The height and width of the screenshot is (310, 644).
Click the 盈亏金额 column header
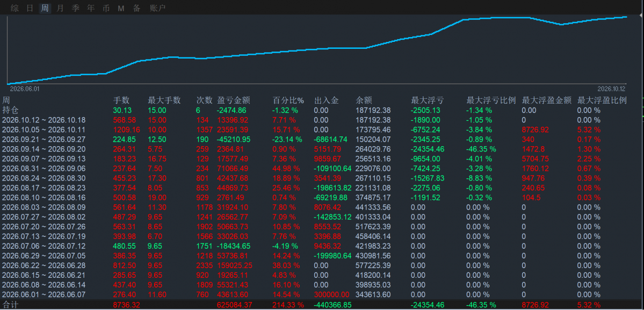(234, 100)
